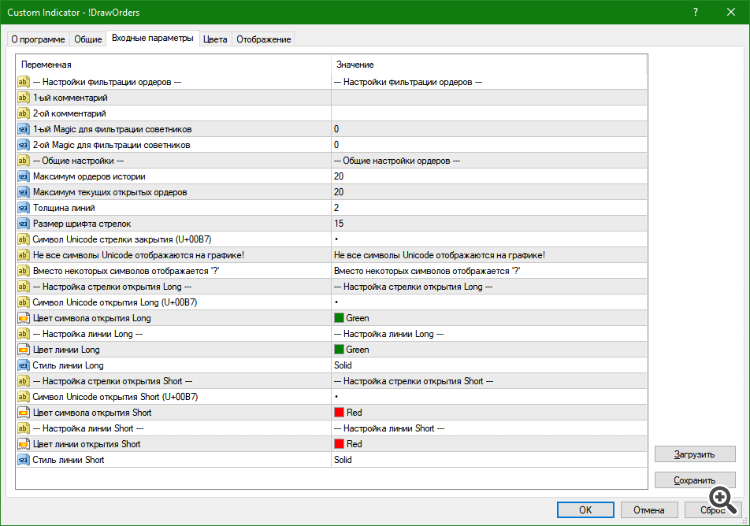Select '--- Настройка линии Long ---' variable name
The width and height of the screenshot is (750, 526).
click(x=88, y=334)
